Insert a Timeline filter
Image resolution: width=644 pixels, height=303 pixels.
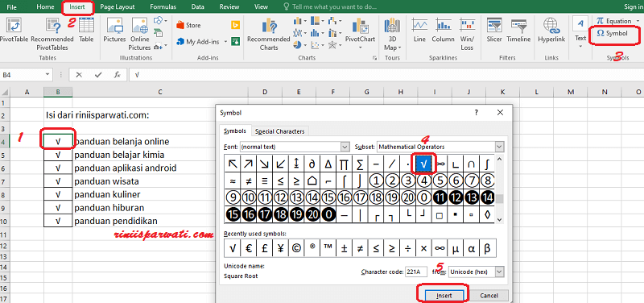click(518, 31)
